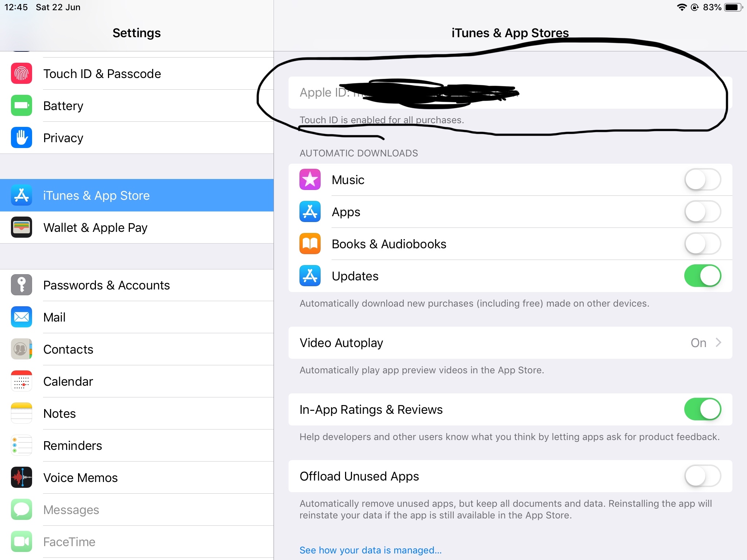The image size is (747, 560).
Task: Expand the Video Autoplay On setting
Action: click(698, 343)
